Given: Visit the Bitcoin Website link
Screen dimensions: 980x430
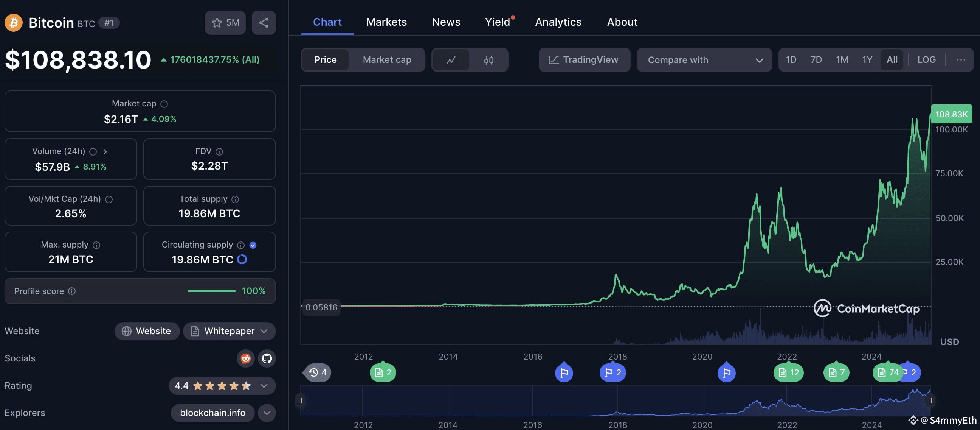Looking at the screenshot, I should pos(147,331).
